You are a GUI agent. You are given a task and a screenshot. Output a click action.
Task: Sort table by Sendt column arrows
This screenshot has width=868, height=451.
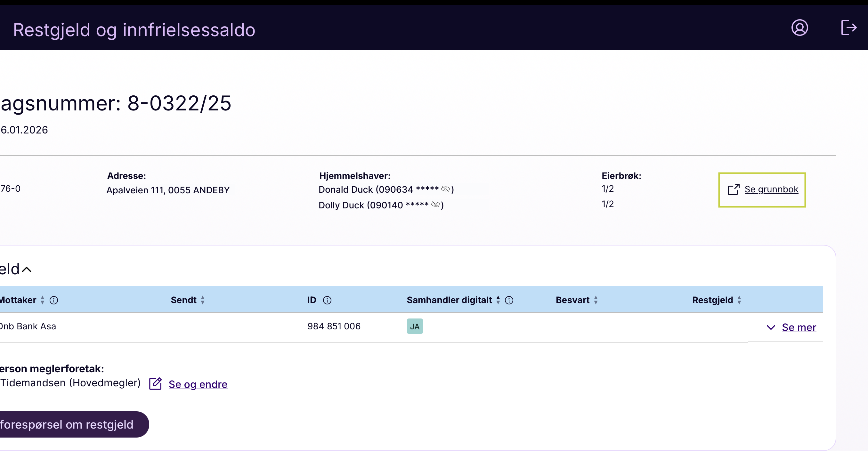tap(202, 300)
